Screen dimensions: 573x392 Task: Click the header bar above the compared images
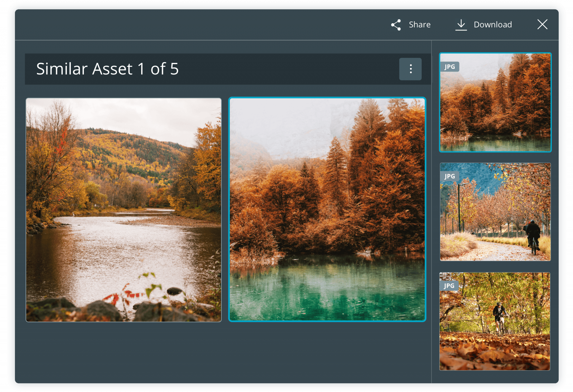[x=227, y=69]
